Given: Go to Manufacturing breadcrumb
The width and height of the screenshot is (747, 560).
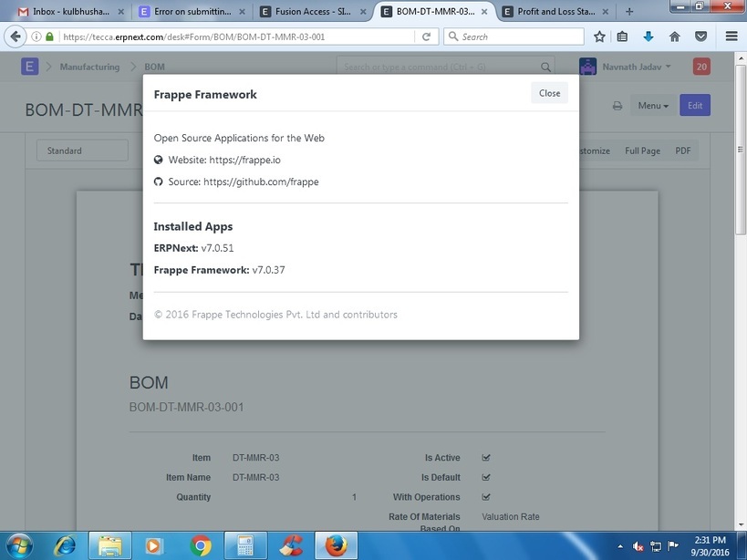Looking at the screenshot, I should (89, 67).
